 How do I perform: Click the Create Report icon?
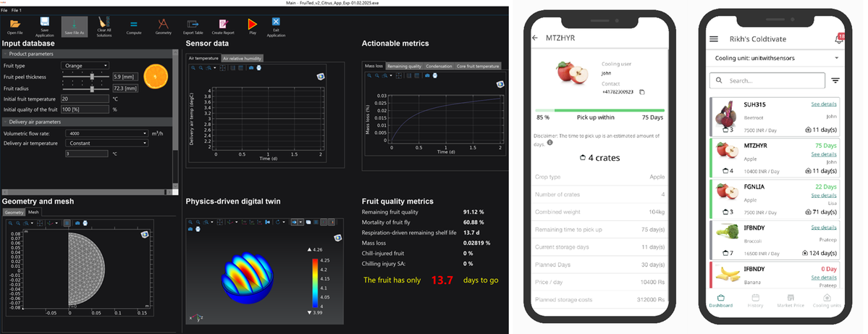click(222, 24)
